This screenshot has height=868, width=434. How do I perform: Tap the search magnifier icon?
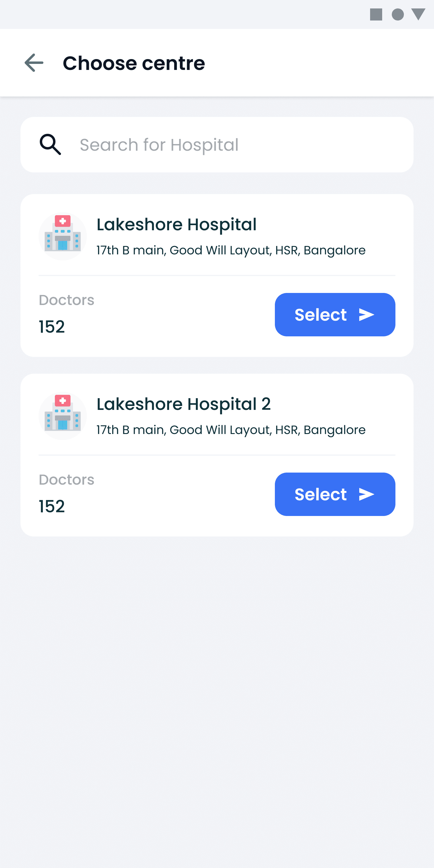pyautogui.click(x=50, y=145)
